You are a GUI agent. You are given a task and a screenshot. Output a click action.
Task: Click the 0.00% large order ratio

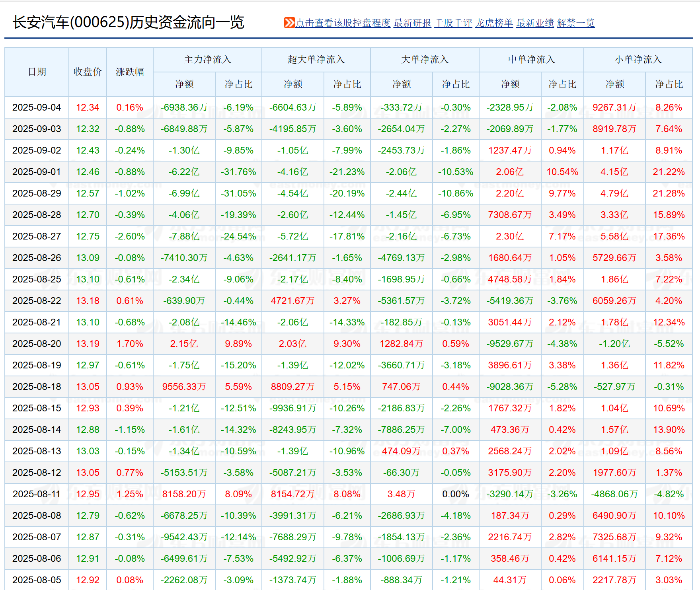coord(456,494)
